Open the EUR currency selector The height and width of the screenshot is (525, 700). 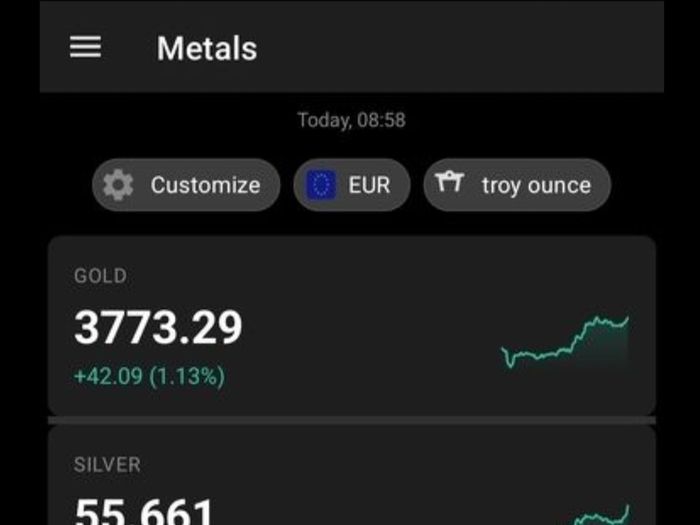pyautogui.click(x=352, y=185)
